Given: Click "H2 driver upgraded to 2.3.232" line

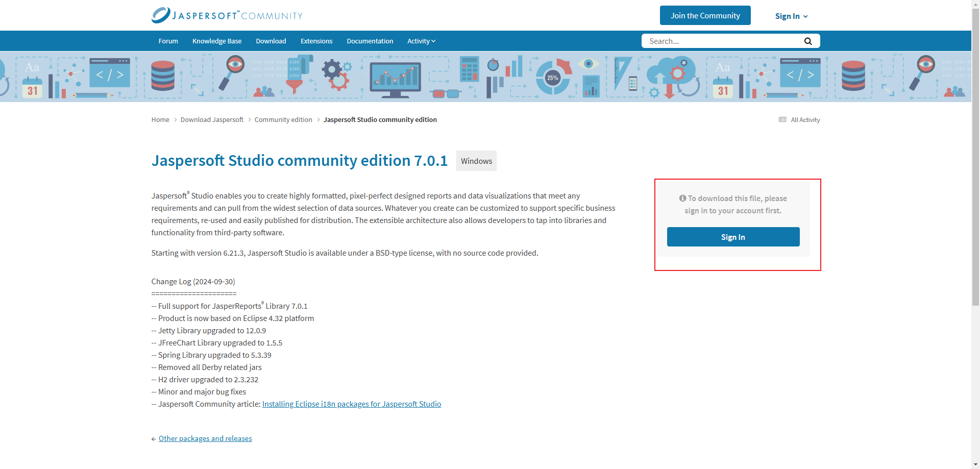Looking at the screenshot, I should (205, 380).
